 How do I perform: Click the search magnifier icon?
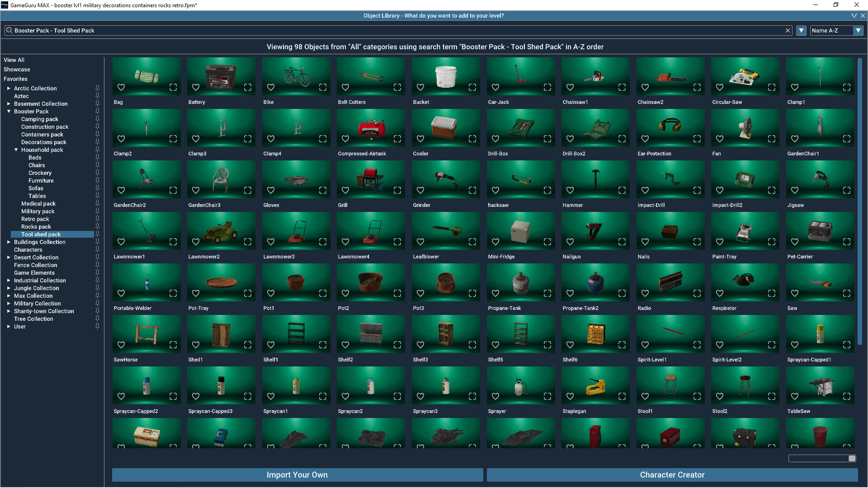(x=9, y=30)
